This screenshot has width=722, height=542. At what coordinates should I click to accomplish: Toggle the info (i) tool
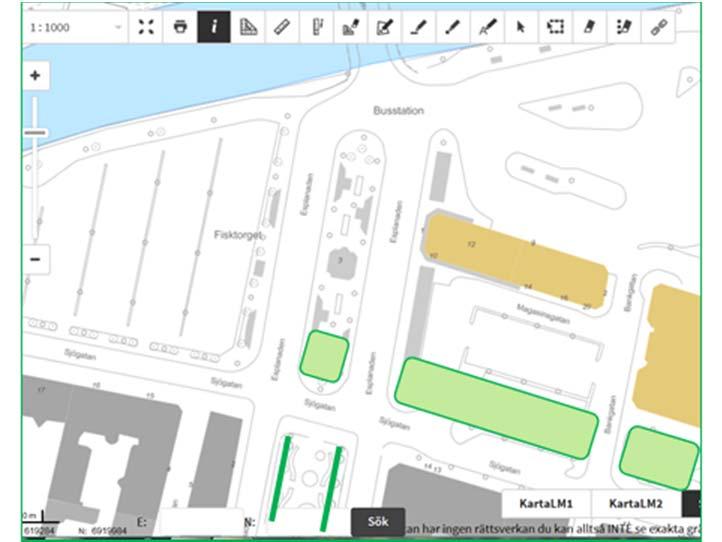(x=214, y=27)
